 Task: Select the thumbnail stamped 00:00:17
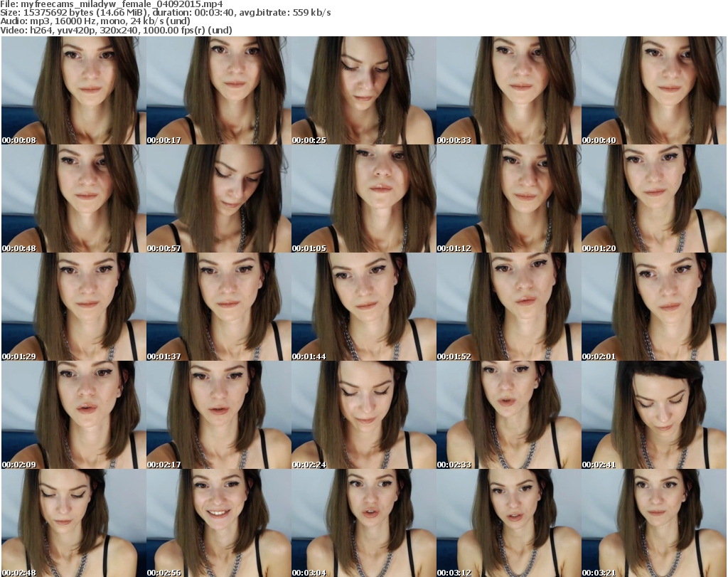[219, 90]
